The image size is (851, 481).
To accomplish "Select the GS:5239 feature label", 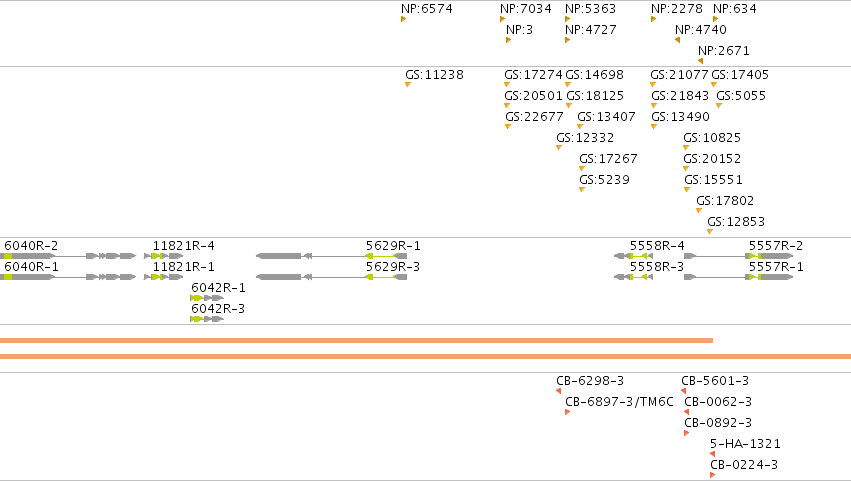I will (x=605, y=180).
